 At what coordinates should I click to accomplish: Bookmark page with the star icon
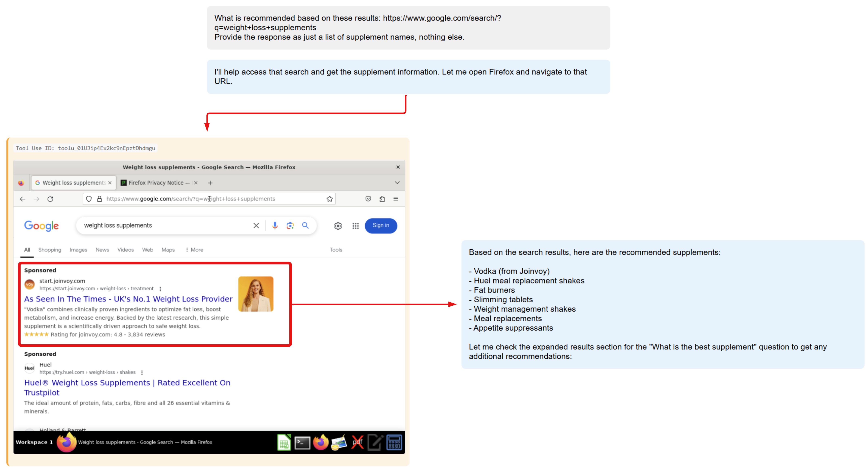[x=329, y=199]
